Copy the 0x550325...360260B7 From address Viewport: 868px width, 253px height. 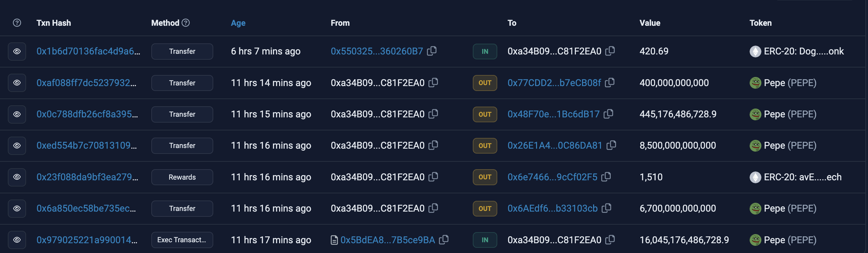[432, 51]
